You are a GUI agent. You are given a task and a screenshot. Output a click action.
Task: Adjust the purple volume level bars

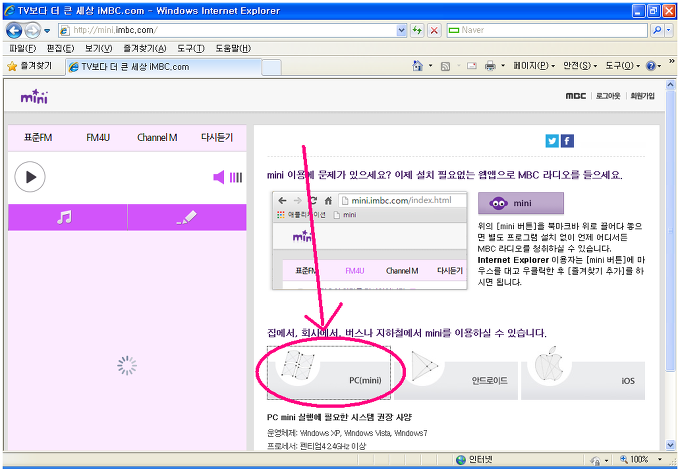pyautogui.click(x=235, y=177)
